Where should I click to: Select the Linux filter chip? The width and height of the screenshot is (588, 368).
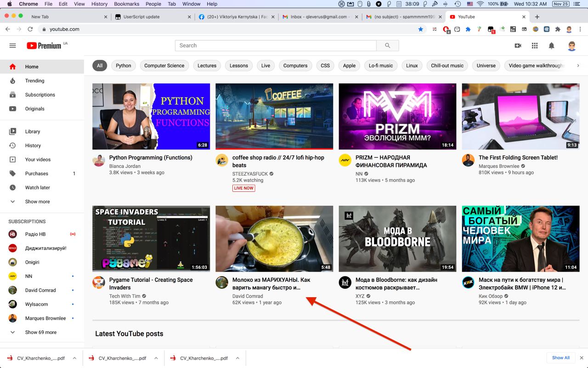[x=412, y=65]
